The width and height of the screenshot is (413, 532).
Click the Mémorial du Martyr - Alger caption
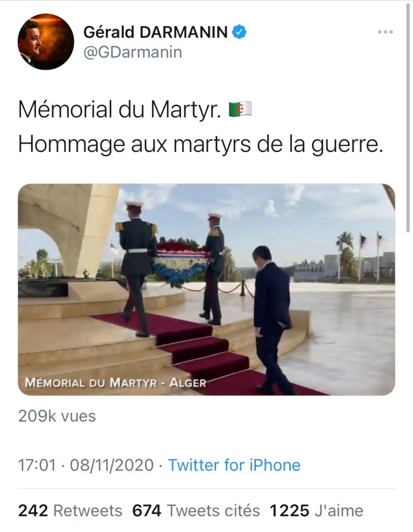[115, 383]
